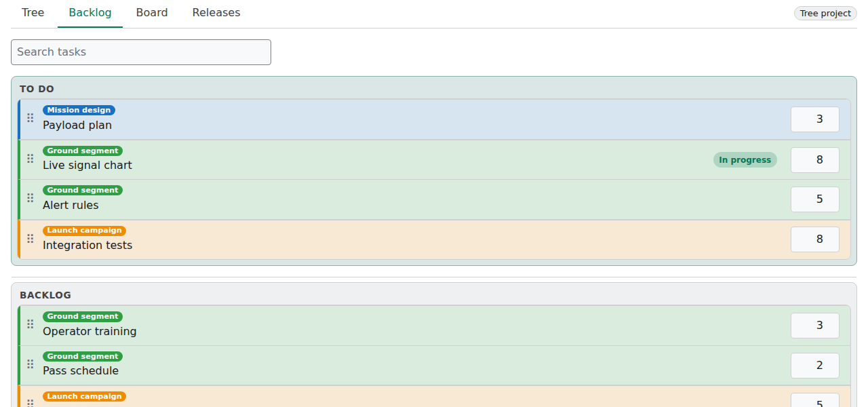
Task: Open the Alert rules task
Action: 71,206
